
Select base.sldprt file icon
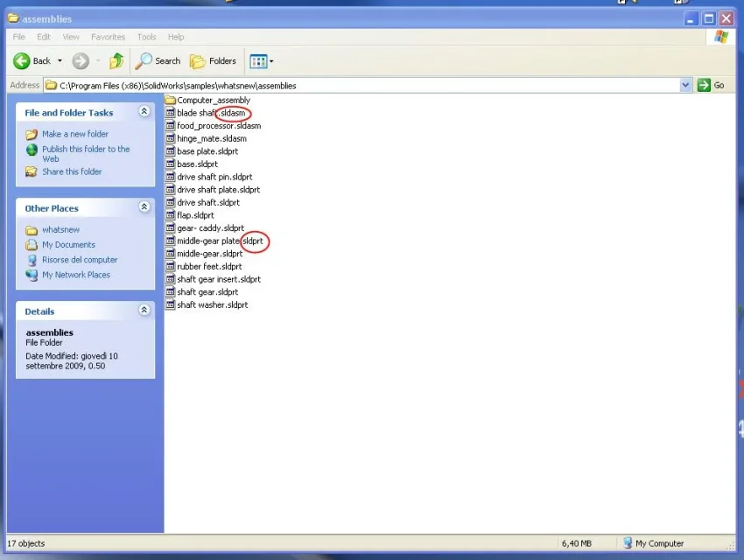point(171,164)
